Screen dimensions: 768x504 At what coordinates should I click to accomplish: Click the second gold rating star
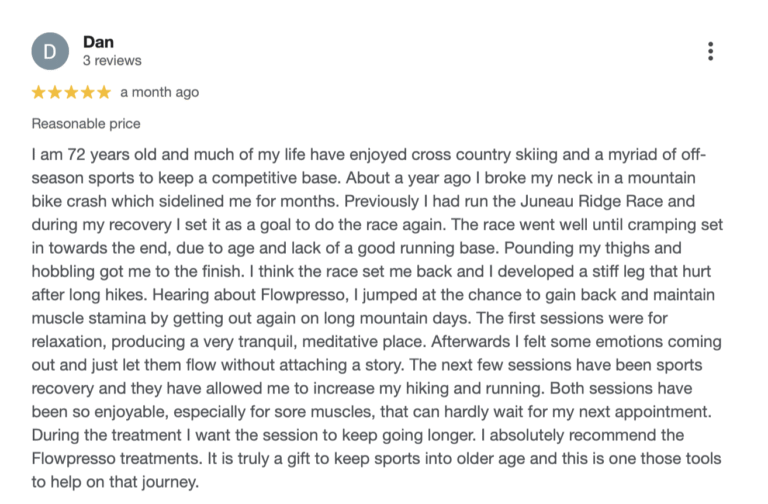tap(55, 92)
